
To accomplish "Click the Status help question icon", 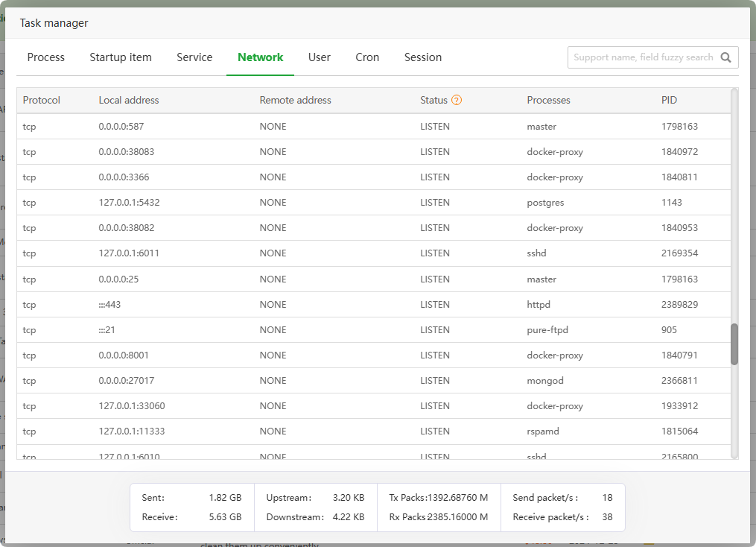I will [x=457, y=100].
